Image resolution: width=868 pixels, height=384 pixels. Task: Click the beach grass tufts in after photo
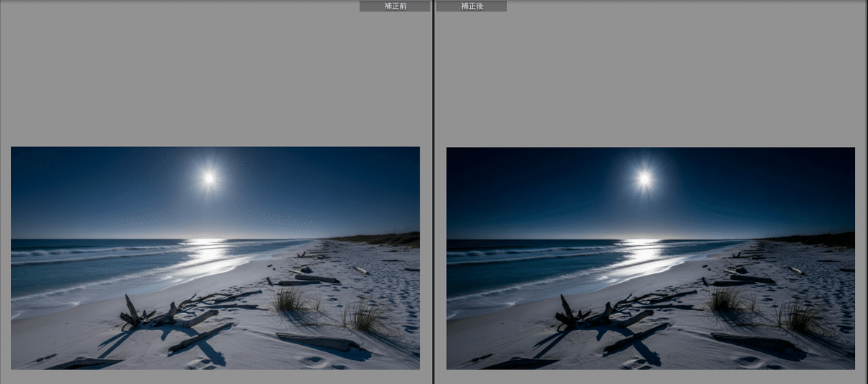726,299
